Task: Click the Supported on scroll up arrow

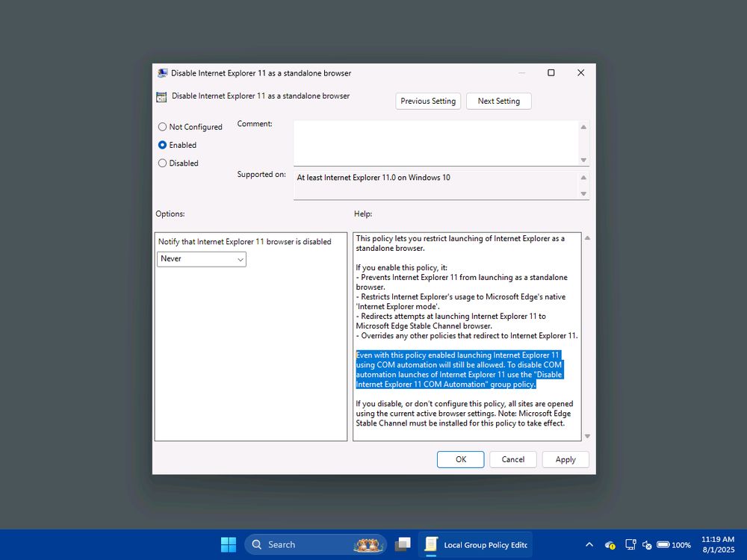Action: (x=583, y=178)
